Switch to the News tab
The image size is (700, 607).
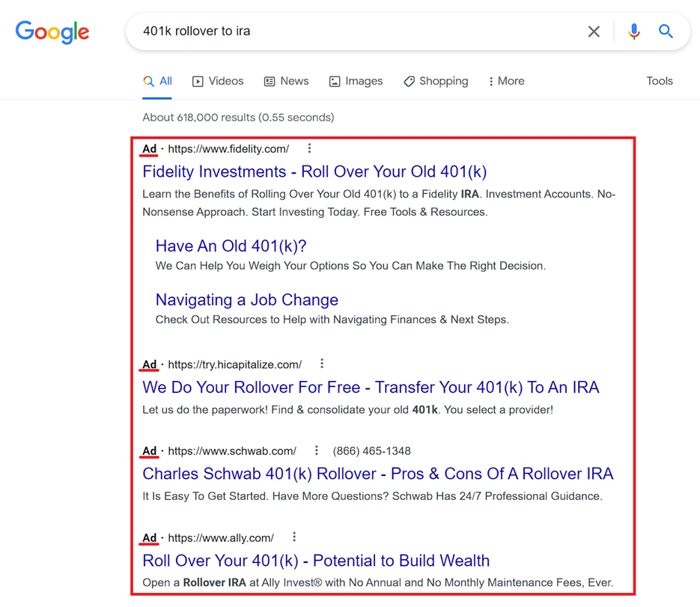(286, 82)
